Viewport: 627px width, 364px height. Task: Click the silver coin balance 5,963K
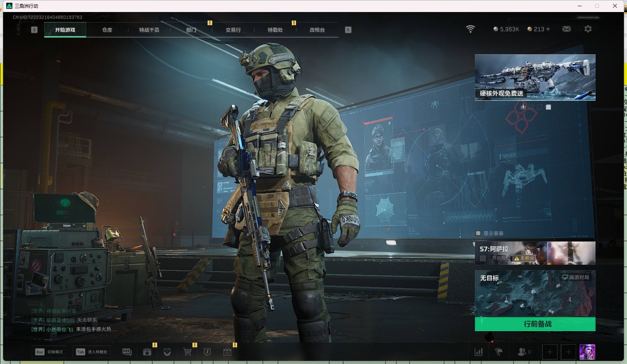(x=506, y=29)
